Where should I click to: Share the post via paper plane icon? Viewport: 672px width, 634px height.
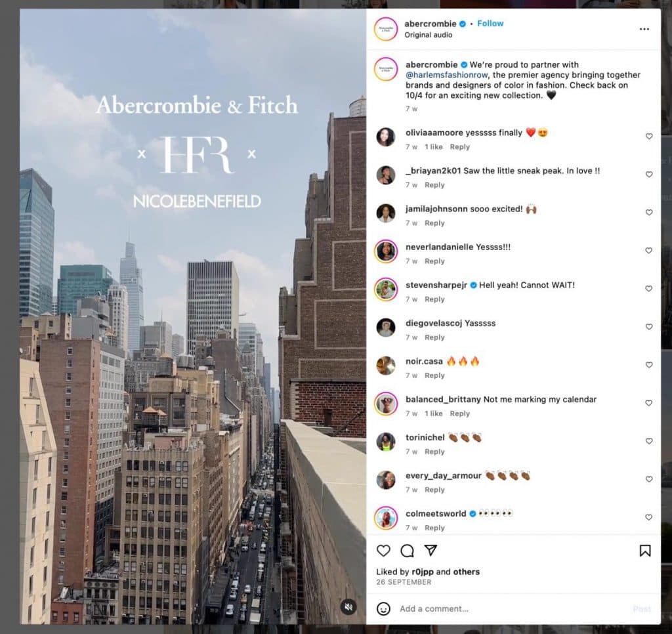pyautogui.click(x=430, y=550)
